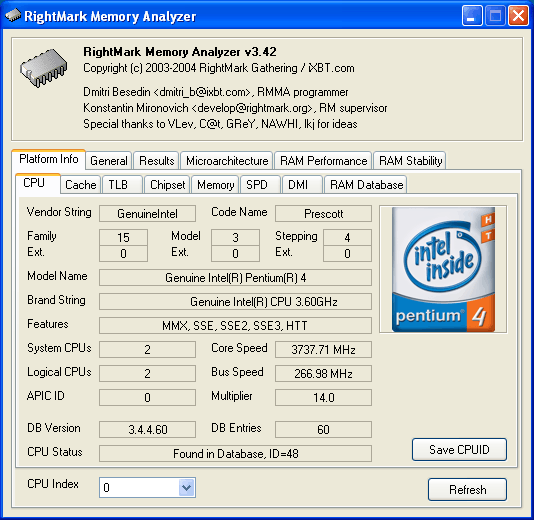Click the Intel Pentium 4 logo image
This screenshot has width=534, height=520.
pos(443,269)
